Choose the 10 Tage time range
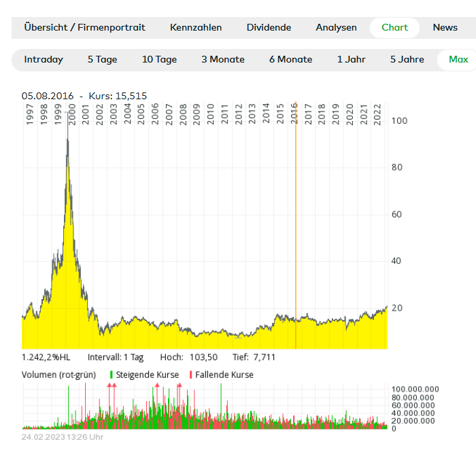The image size is (476, 450). pos(159,60)
